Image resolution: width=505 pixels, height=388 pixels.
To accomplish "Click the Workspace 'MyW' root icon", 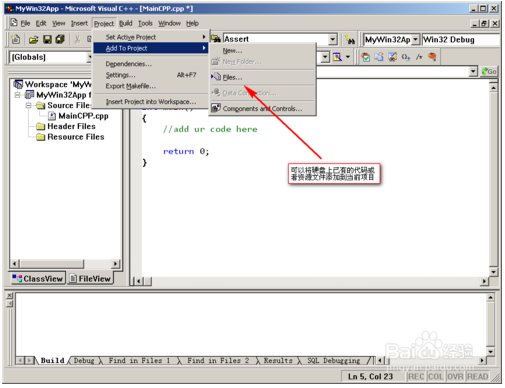I will tap(18, 84).
